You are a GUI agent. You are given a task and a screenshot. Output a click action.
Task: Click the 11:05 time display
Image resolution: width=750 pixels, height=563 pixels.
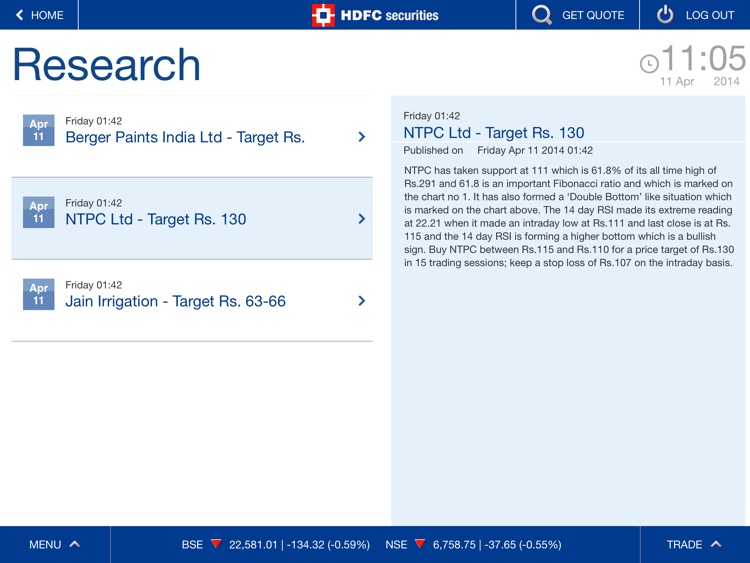[x=703, y=59]
